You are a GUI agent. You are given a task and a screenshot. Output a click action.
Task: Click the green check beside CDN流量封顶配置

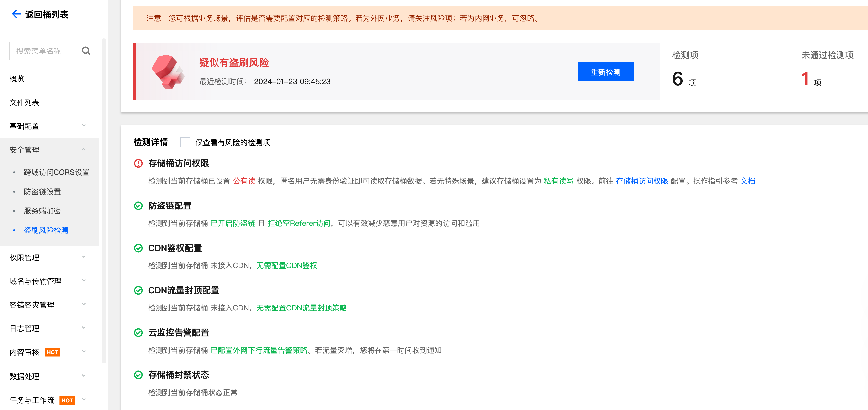(x=138, y=290)
